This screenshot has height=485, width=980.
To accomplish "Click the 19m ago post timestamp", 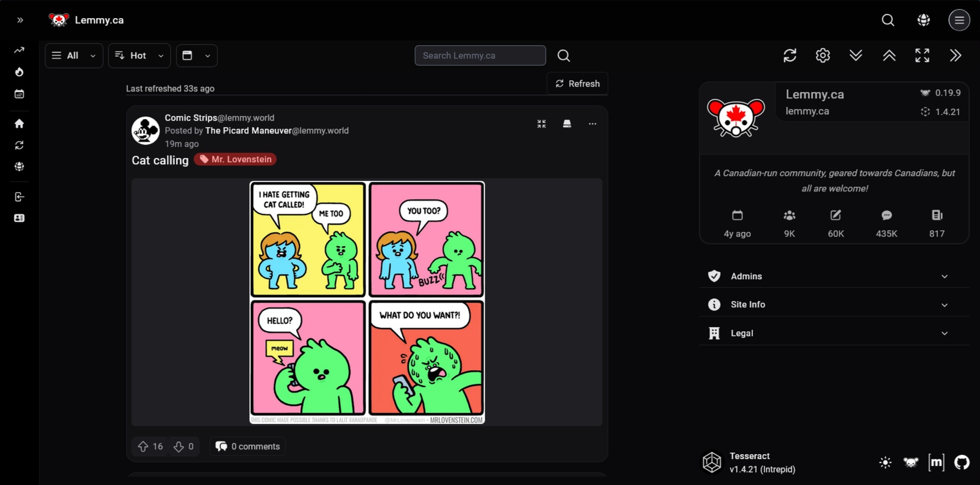I will tap(182, 144).
